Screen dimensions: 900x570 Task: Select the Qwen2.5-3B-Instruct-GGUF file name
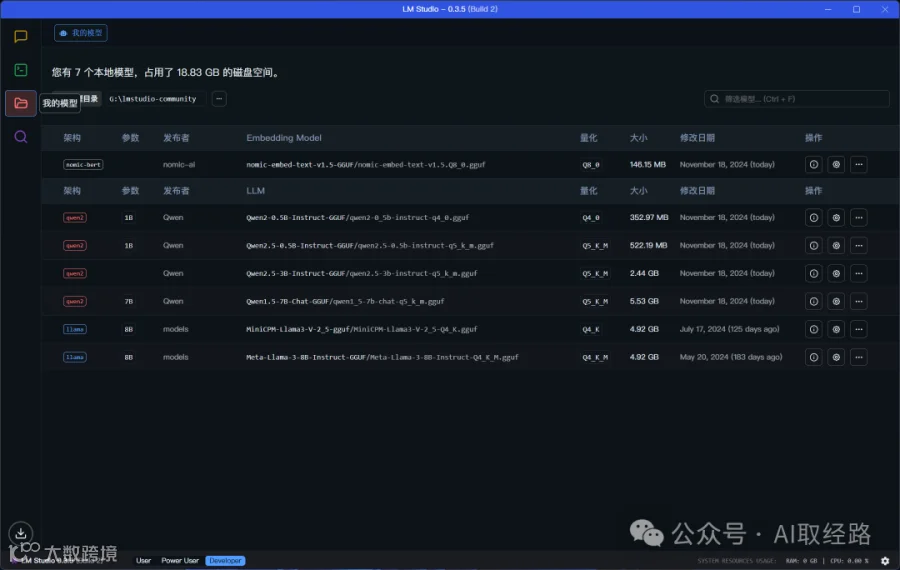[362, 273]
